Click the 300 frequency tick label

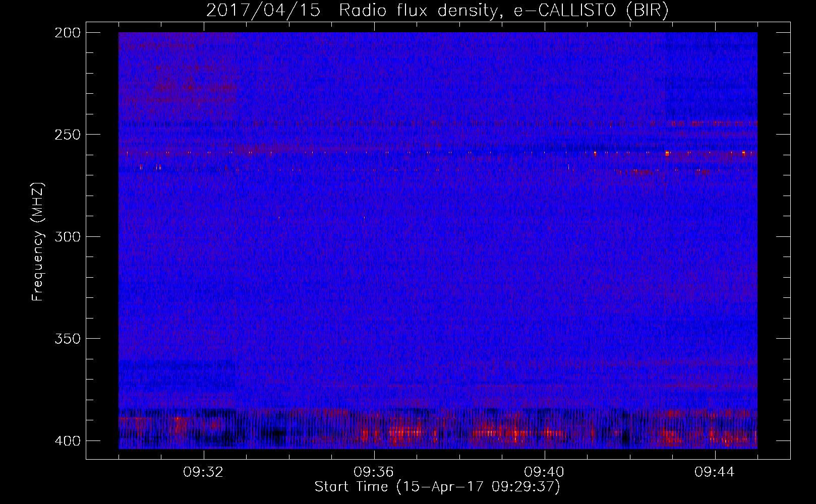tap(67, 236)
